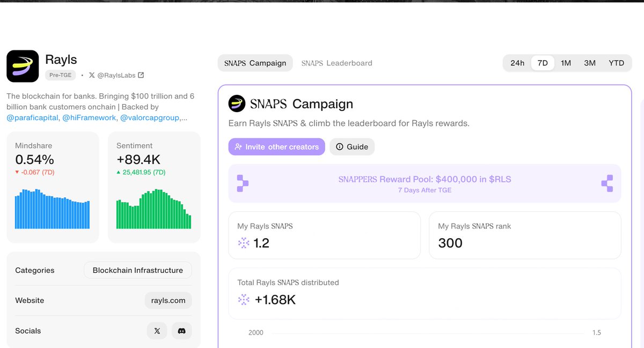Switch time range to 1M
Screen dimensions: 644x348
pos(566,63)
